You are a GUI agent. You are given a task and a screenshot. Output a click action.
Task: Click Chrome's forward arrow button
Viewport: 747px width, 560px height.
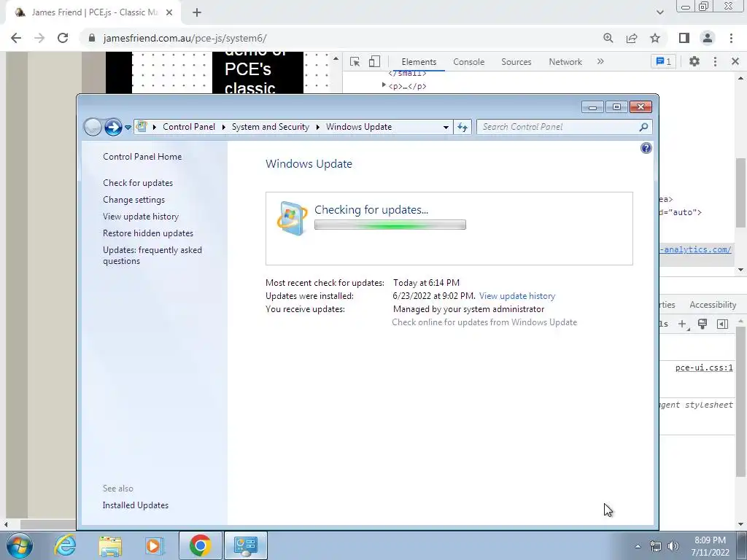tap(39, 38)
